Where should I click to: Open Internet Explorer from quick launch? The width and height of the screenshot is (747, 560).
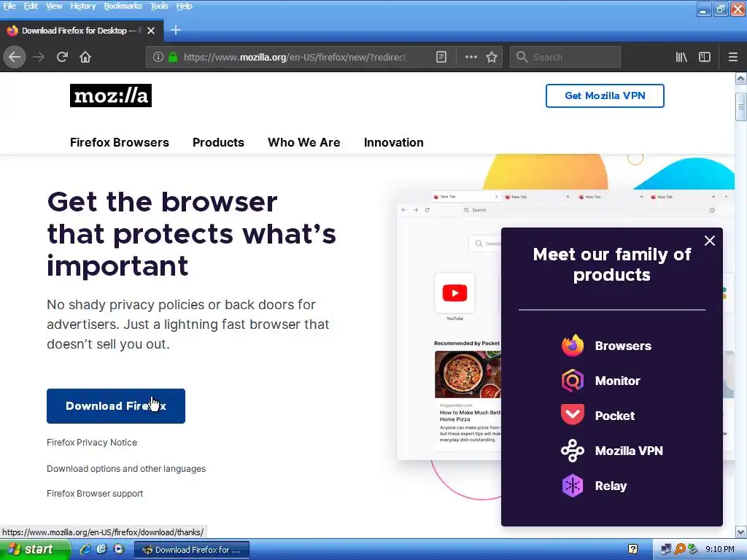85,549
